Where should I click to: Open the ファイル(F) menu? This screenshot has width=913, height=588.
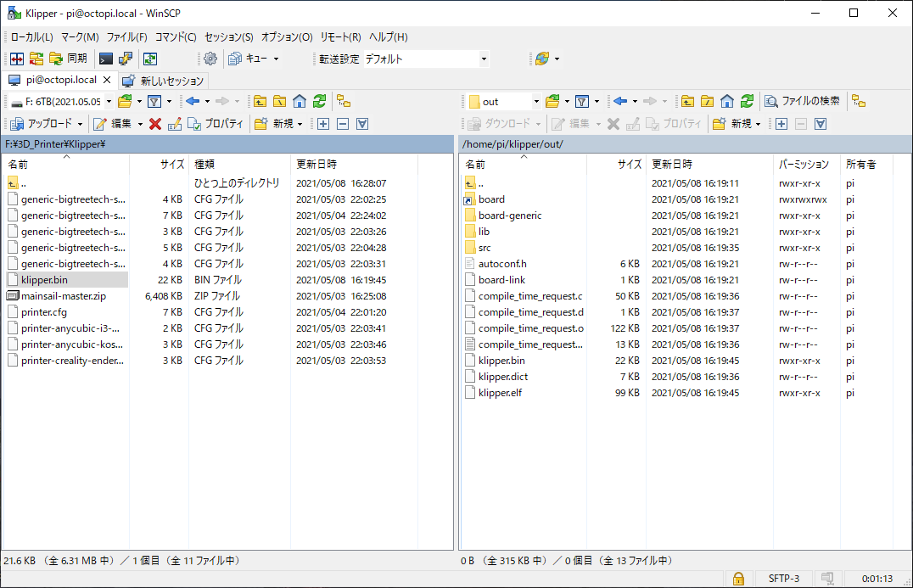(126, 37)
